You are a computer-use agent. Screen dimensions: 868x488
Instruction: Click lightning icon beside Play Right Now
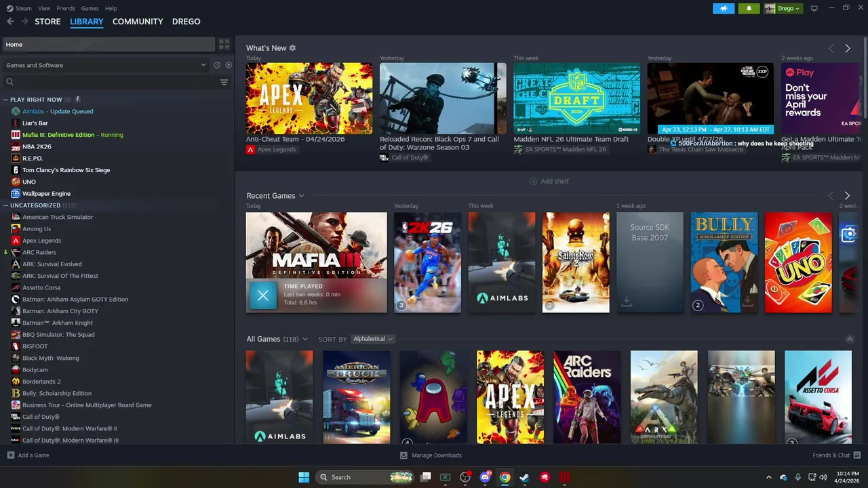pyautogui.click(x=77, y=100)
